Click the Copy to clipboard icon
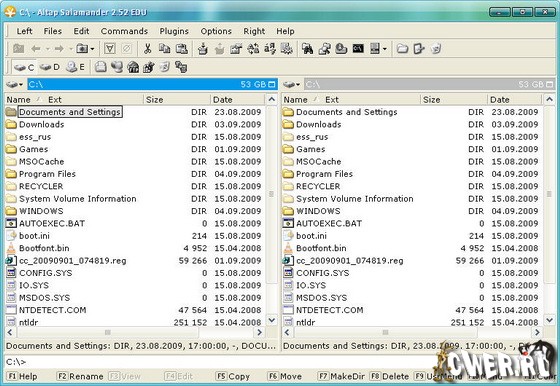The image size is (560, 386). tap(164, 48)
